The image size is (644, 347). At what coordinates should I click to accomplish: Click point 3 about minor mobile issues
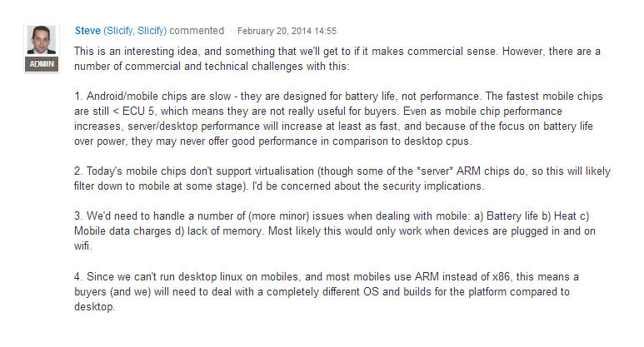coord(335,231)
